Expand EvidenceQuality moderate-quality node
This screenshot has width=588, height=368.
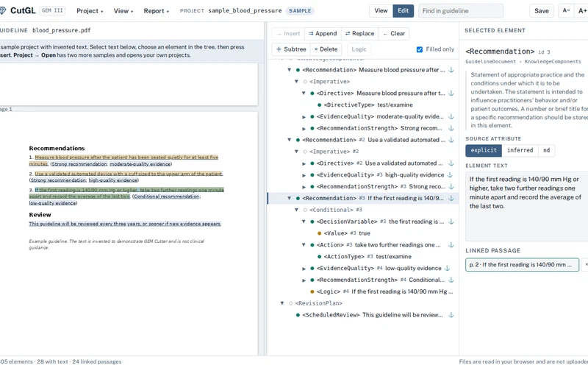pyautogui.click(x=304, y=117)
